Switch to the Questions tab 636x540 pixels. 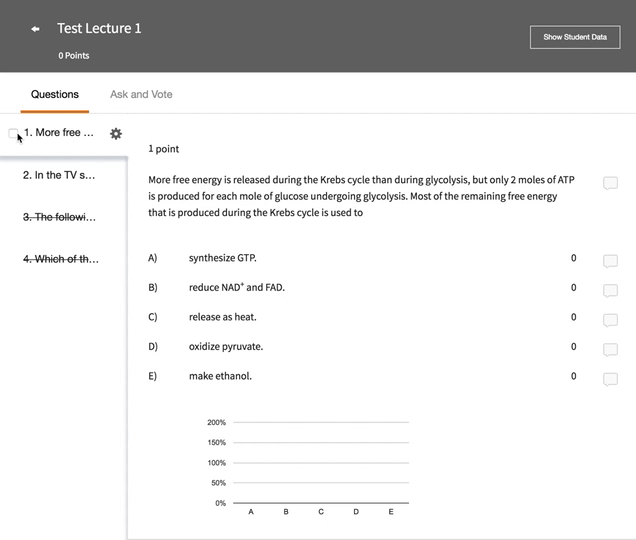[55, 94]
